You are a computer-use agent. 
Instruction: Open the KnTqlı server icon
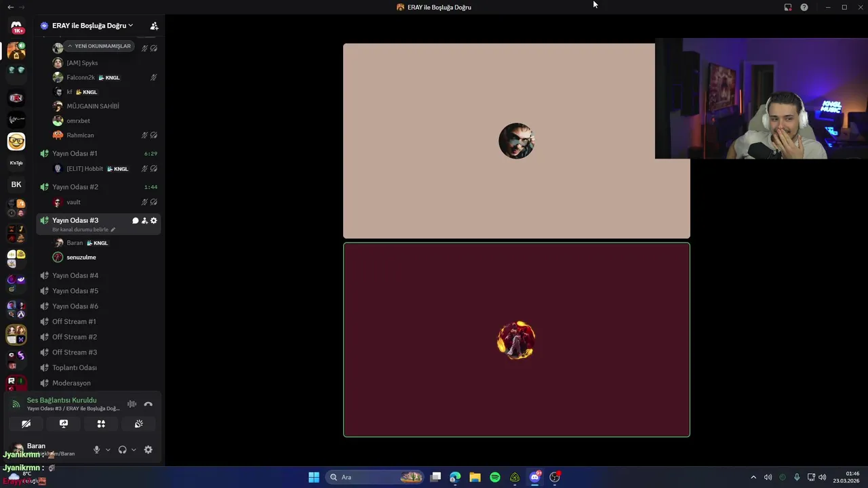[16, 163]
